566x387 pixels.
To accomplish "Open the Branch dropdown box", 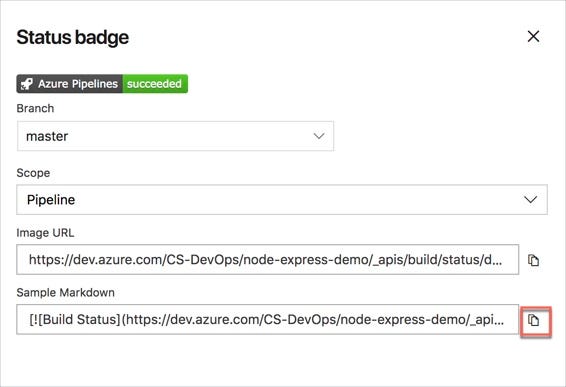I will click(x=175, y=136).
